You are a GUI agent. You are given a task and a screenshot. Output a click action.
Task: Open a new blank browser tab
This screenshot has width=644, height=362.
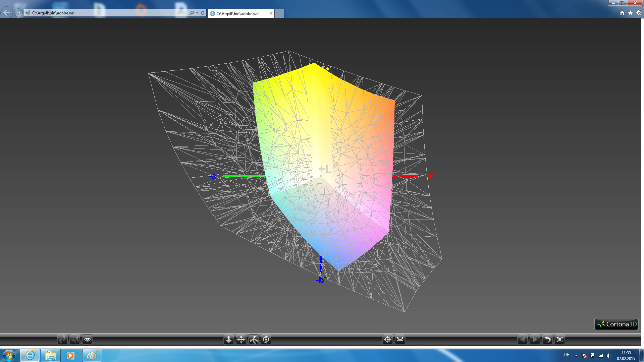pos(279,13)
